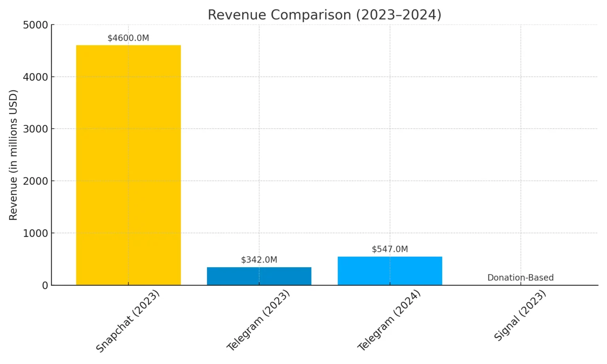Click the light blue Telegram (2024) bar
Screen dimensions: 607x364
[x=390, y=271]
